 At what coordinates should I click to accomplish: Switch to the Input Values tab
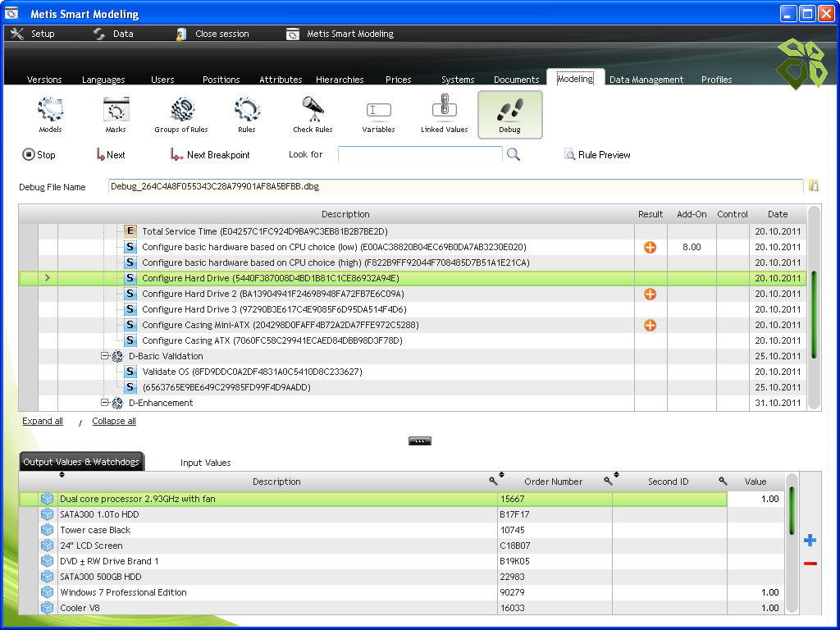coord(205,463)
